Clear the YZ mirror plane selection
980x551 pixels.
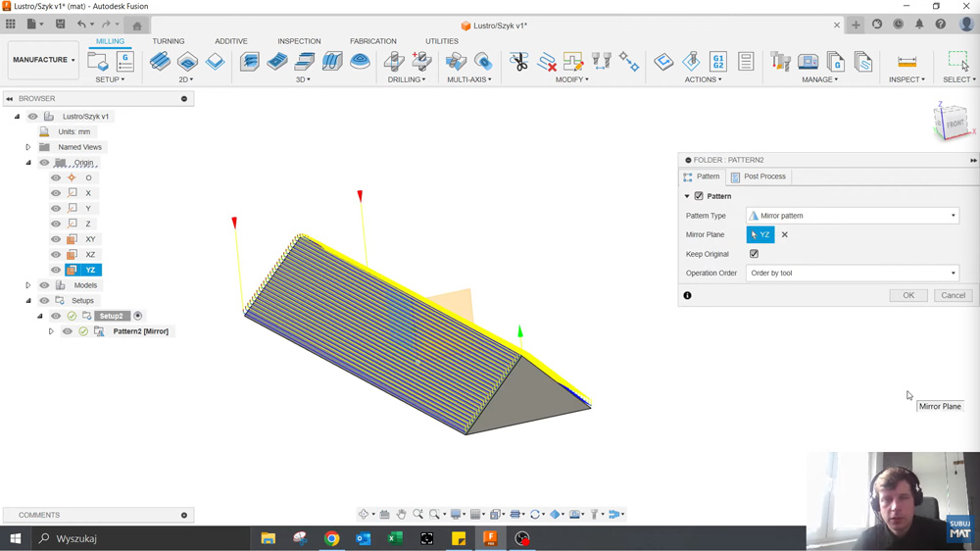[785, 235]
